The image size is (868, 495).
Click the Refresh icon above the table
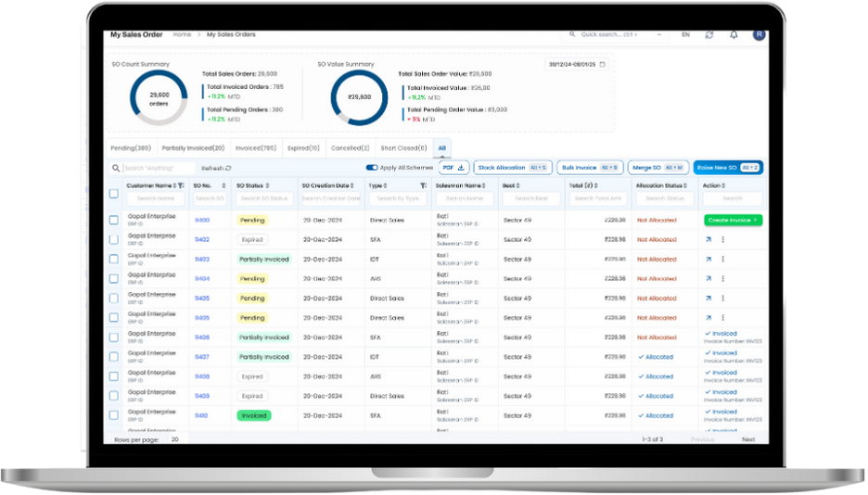(228, 168)
